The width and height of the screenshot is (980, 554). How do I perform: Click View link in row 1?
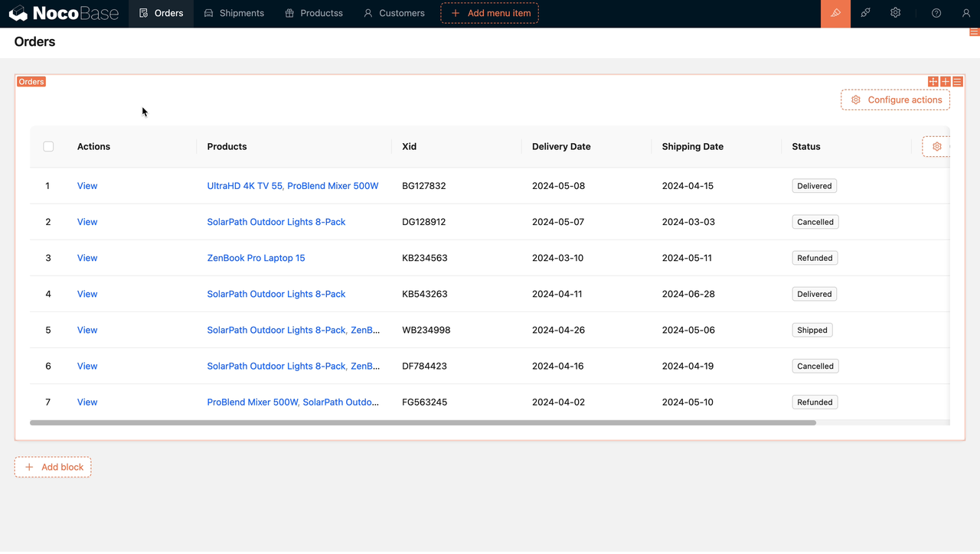tap(87, 186)
